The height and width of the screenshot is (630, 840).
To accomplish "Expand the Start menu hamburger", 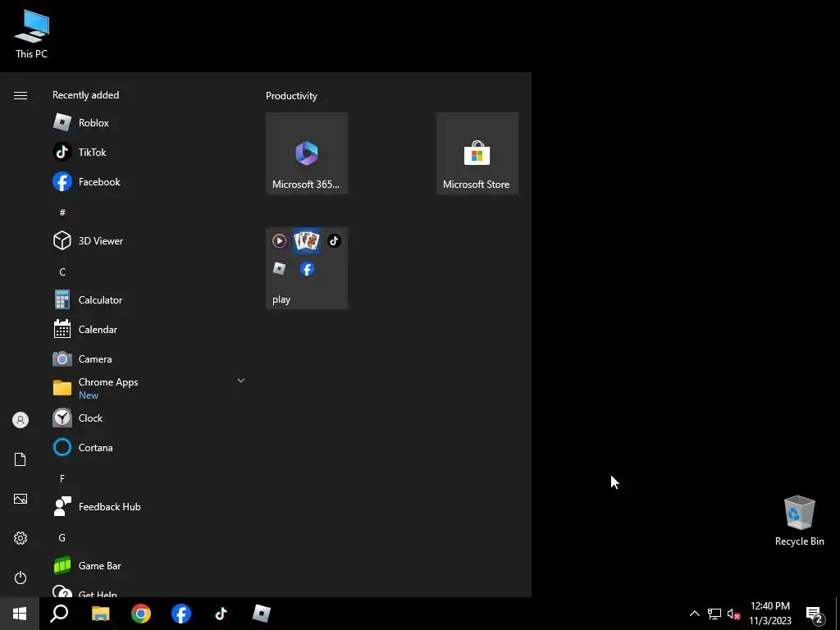I will [21, 95].
